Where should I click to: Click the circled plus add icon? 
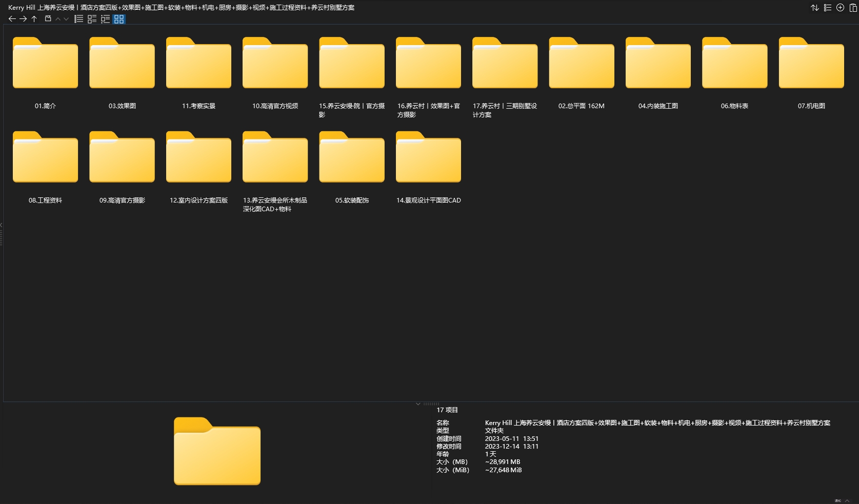[840, 8]
